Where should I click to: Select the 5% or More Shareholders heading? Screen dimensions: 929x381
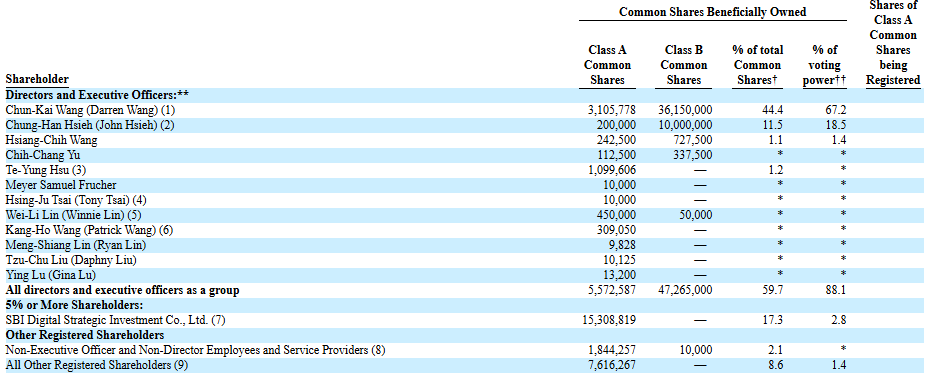(x=75, y=305)
